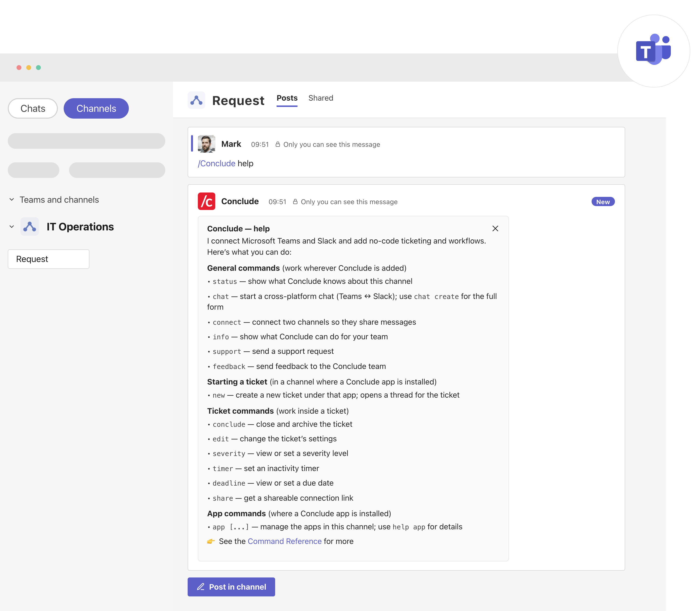700x611 pixels.
Task: Close the Conclude help card
Action: pyautogui.click(x=495, y=228)
